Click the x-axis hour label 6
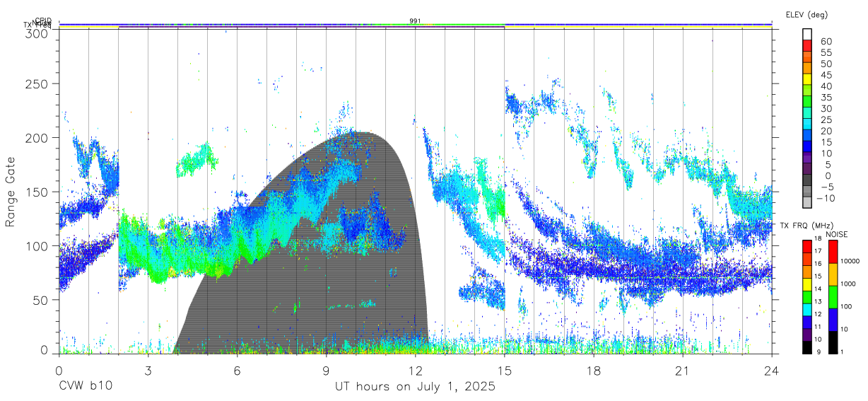Viewport: 868px width, 401px height. [237, 370]
